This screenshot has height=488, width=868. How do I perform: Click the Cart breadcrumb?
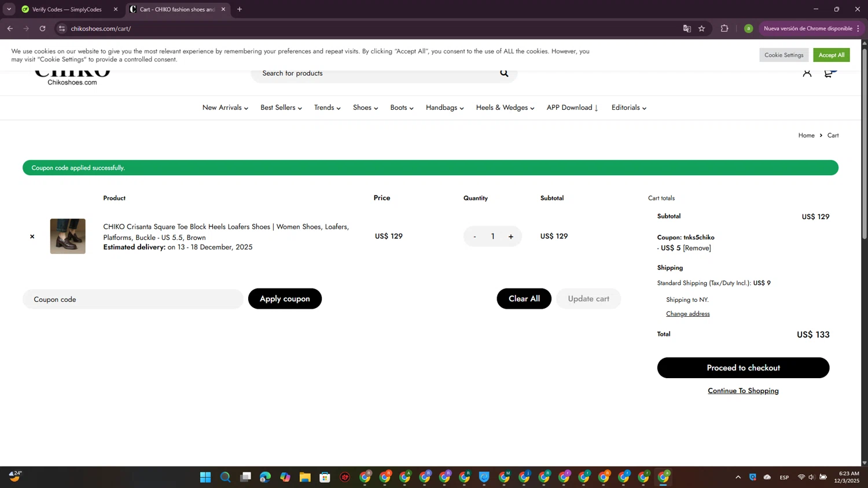coord(833,135)
